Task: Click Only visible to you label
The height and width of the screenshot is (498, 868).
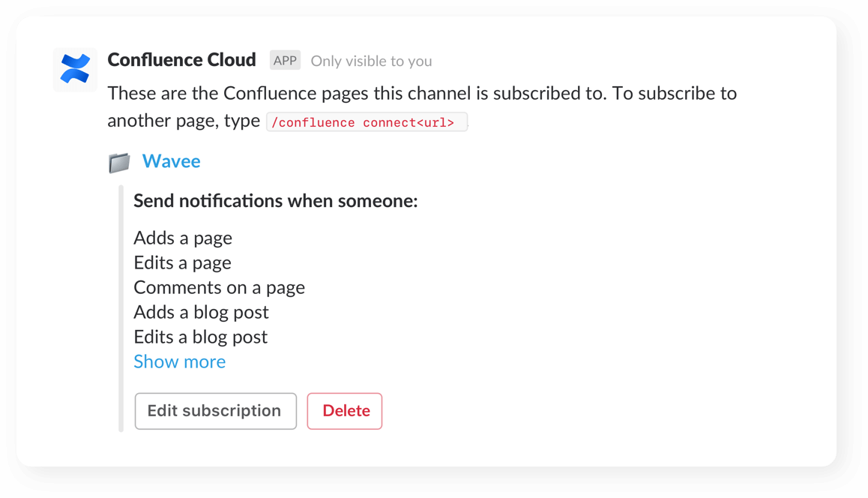Action: pyautogui.click(x=371, y=61)
